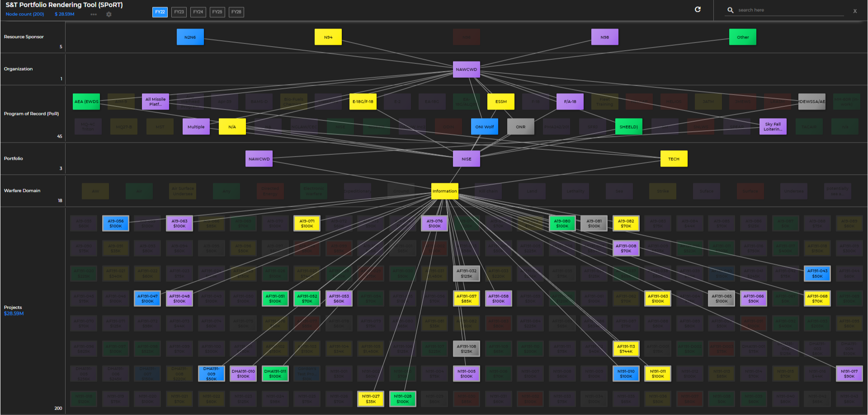
Task: Open project AF191-048 $100K
Action: coord(179,299)
